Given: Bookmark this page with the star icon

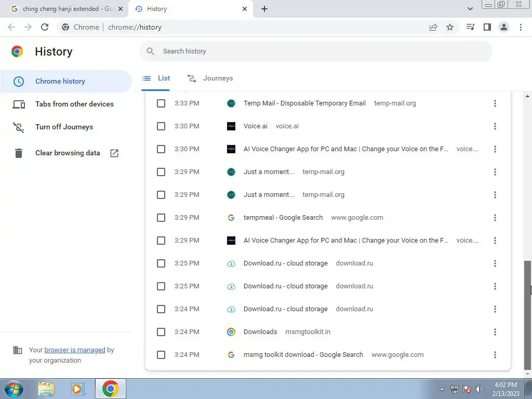Looking at the screenshot, I should (450, 27).
